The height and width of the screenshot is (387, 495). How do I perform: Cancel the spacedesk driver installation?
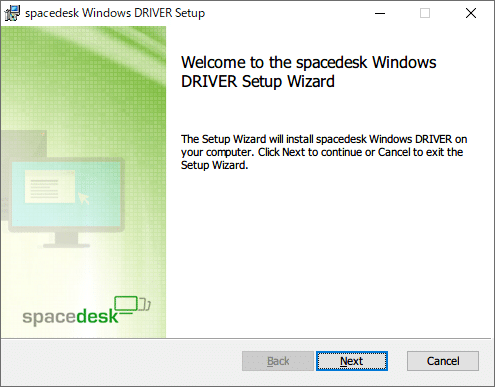pos(443,361)
